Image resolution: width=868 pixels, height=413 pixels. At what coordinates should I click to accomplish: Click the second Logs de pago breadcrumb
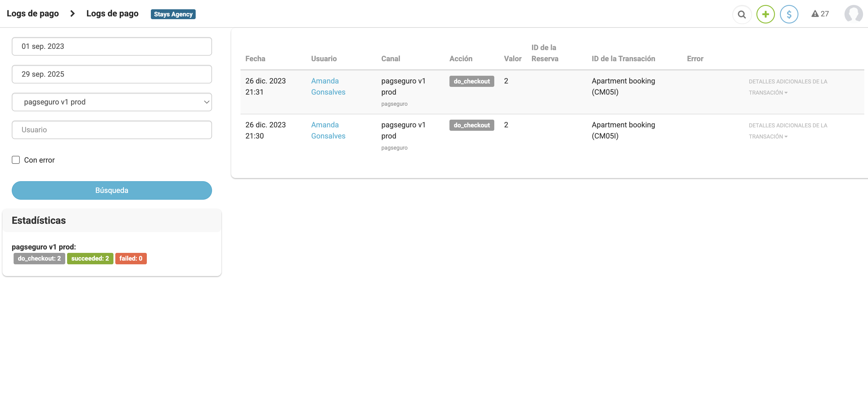pos(112,14)
